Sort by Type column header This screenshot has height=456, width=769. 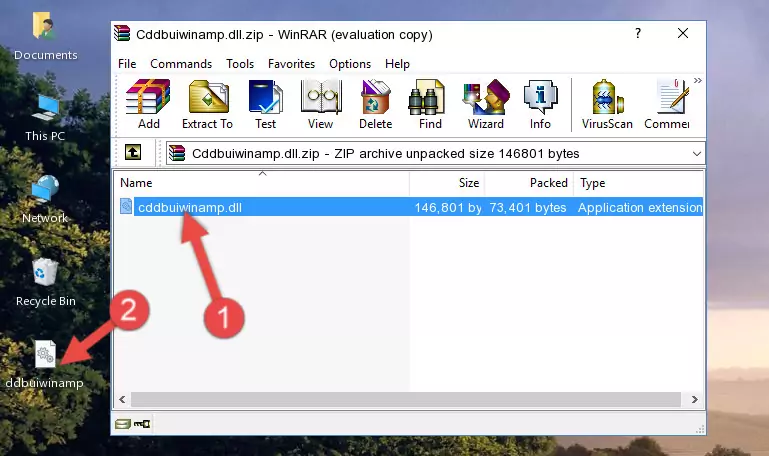click(639, 183)
